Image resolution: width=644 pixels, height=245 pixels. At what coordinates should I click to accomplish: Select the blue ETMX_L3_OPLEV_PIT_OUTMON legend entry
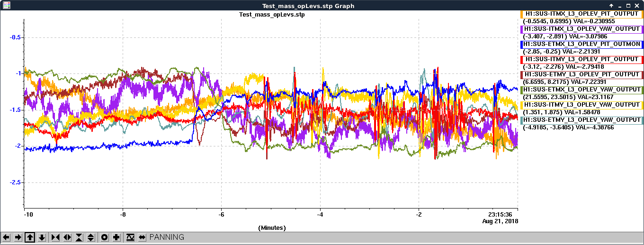click(x=582, y=45)
